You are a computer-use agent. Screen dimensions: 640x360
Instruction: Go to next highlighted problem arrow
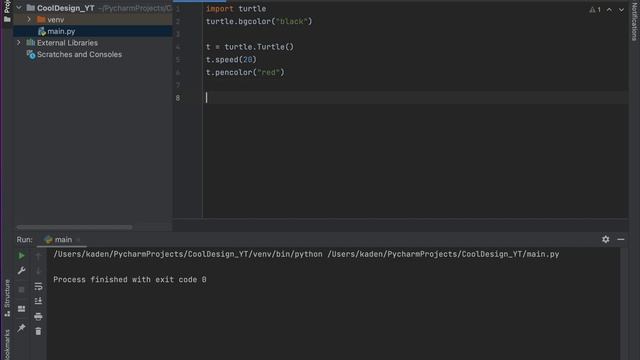(621, 9)
